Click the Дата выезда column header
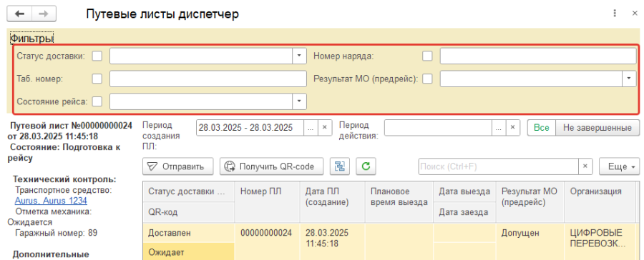The width and height of the screenshot is (644, 260). pyautogui.click(x=464, y=191)
